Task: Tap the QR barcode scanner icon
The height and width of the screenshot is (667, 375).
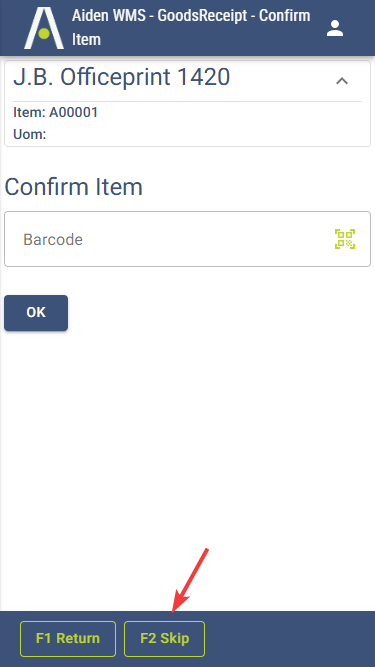Action: [345, 239]
